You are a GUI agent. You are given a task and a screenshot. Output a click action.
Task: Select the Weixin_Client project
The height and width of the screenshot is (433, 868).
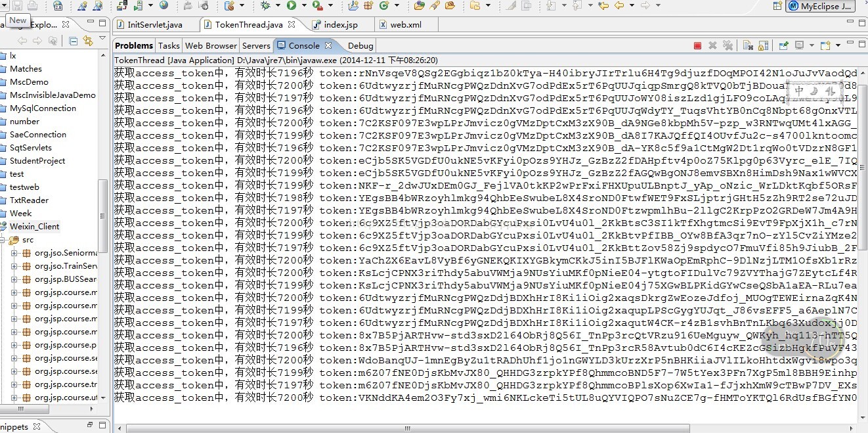click(34, 227)
